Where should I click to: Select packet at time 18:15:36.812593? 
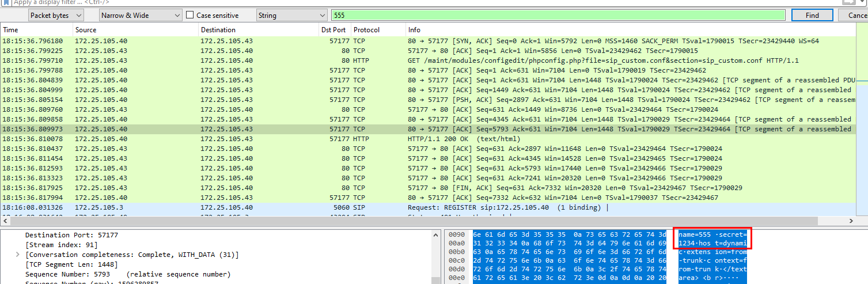click(428, 168)
